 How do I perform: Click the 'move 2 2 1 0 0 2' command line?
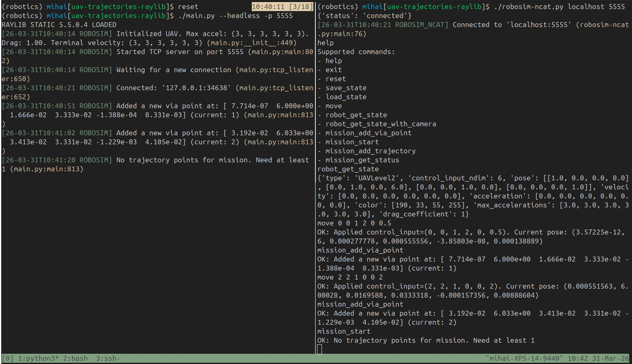tap(350, 277)
